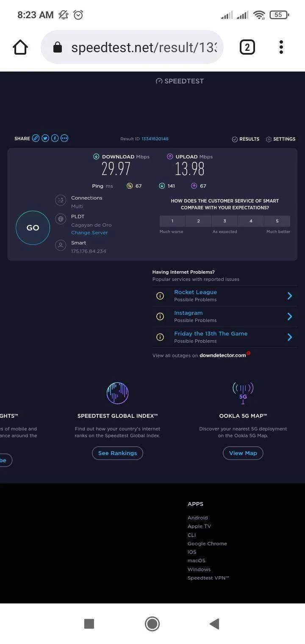Expand Instagram row chevron
This screenshot has height=644, width=305.
click(x=290, y=316)
